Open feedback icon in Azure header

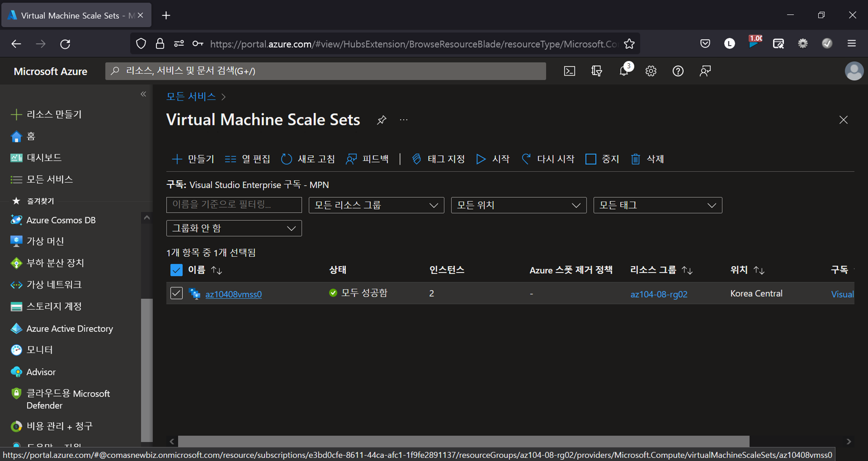coord(705,71)
